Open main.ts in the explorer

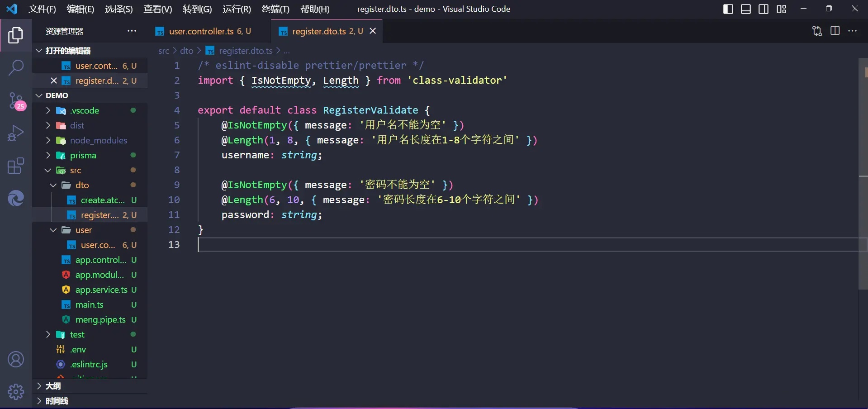pos(89,305)
